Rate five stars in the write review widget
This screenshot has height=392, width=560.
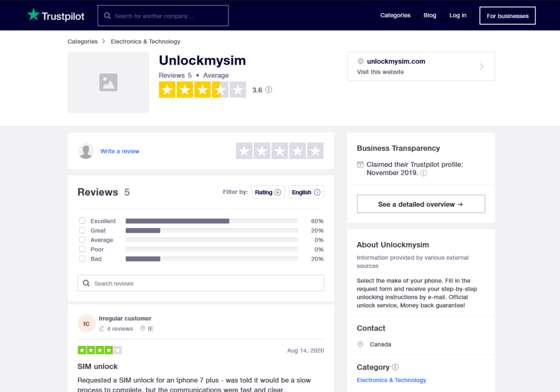(x=316, y=151)
